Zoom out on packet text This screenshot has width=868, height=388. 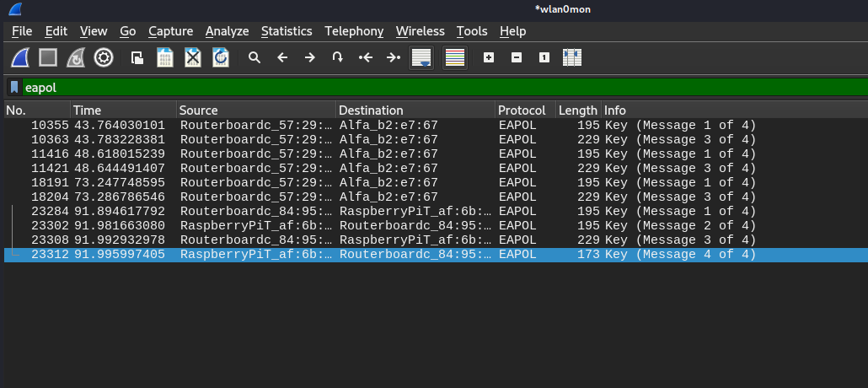point(517,57)
